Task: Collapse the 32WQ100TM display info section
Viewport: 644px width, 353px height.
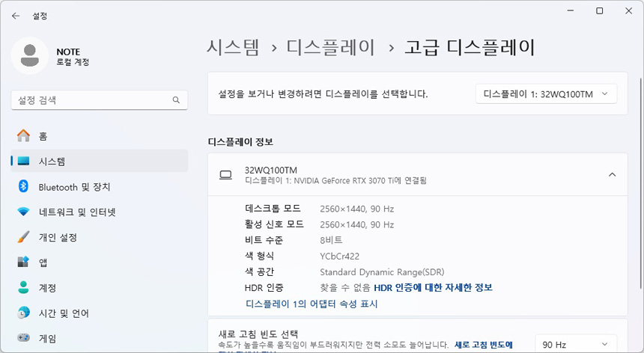Action: [612, 174]
